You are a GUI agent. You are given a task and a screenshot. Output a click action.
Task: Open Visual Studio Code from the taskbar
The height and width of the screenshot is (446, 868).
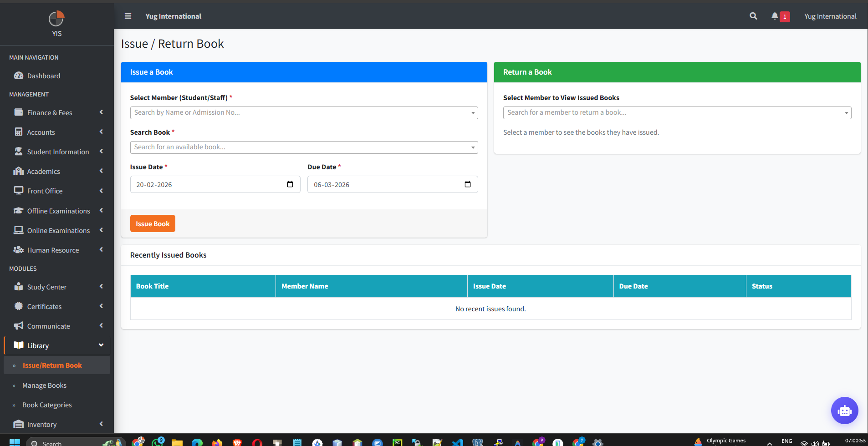458,441
